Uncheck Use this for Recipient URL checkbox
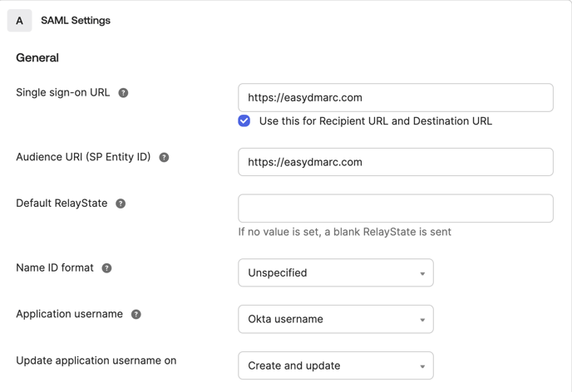This screenshot has width=572, height=392. 244,121
